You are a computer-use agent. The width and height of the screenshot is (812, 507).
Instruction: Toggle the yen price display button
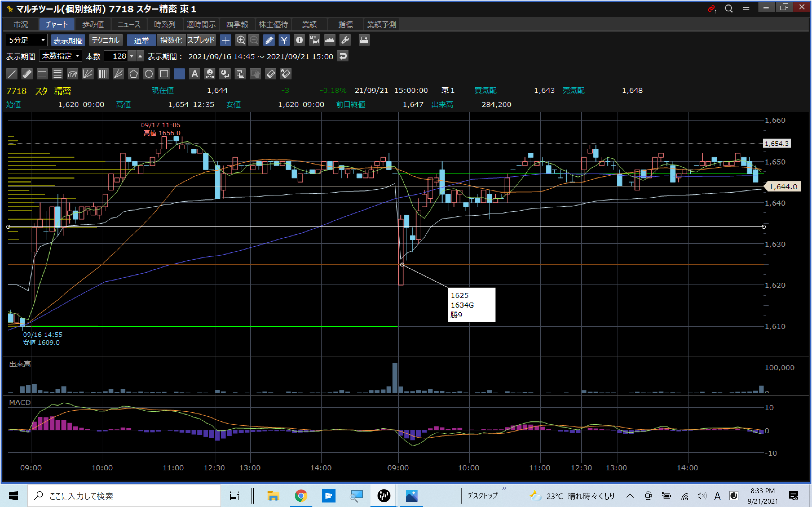pyautogui.click(x=284, y=40)
